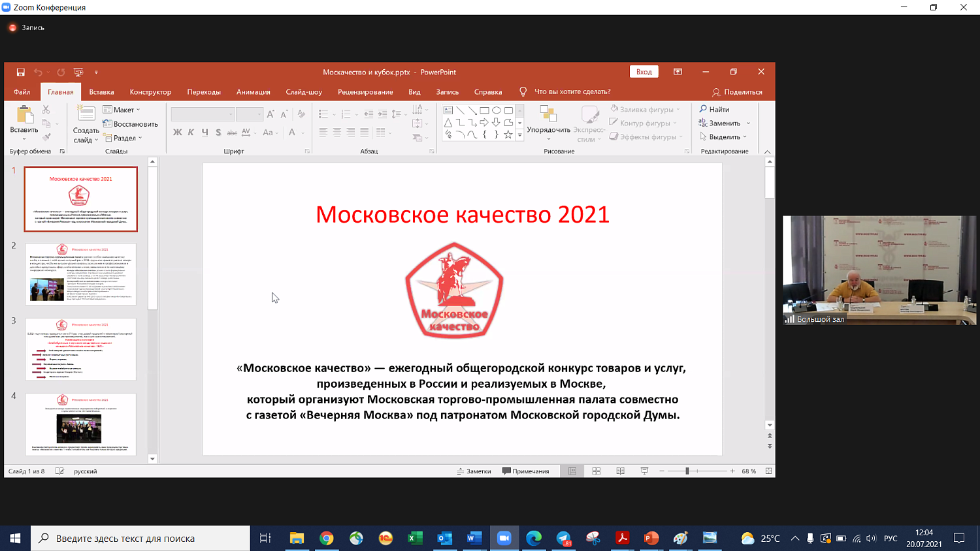980x551 pixels.
Task: Open Section (Раздел) dropdown
Action: (123, 138)
